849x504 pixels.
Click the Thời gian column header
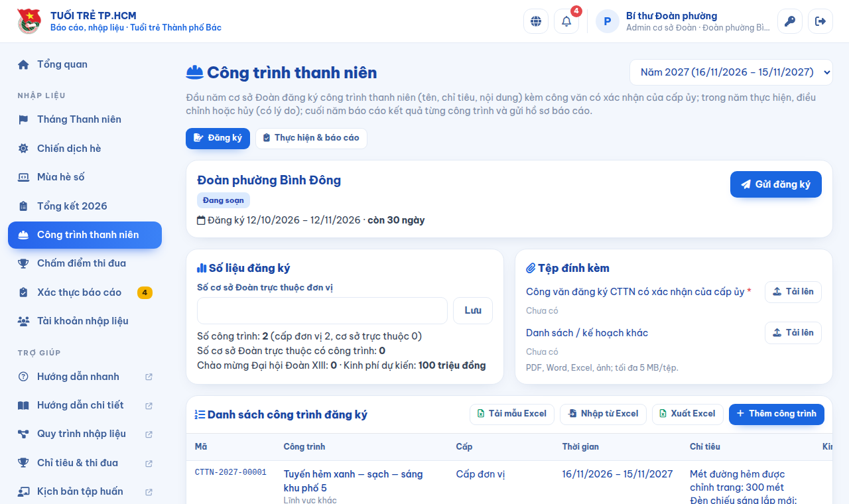[x=580, y=447]
